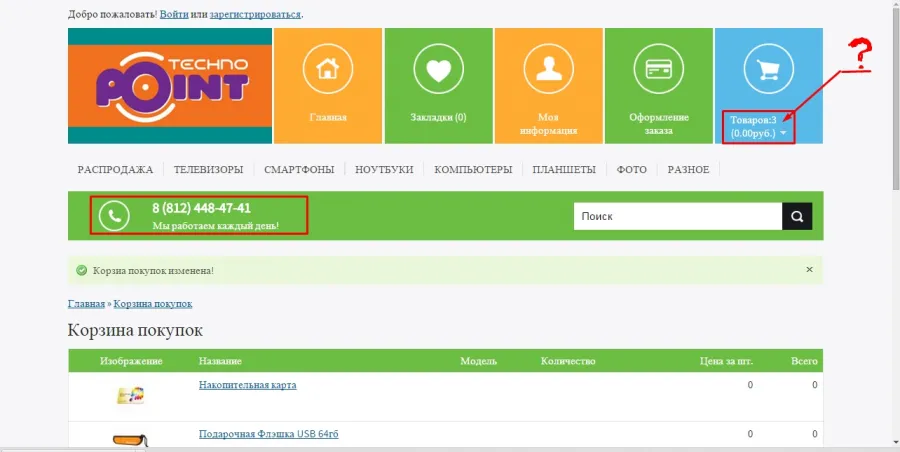900x452 pixels.
Task: Dismiss the Корзина покупок изменена alert
Action: 809,269
